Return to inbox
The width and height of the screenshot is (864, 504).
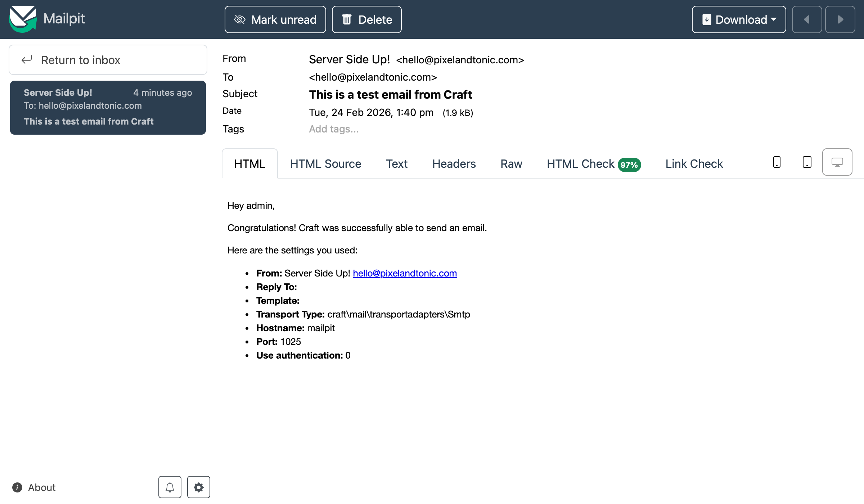pos(108,60)
